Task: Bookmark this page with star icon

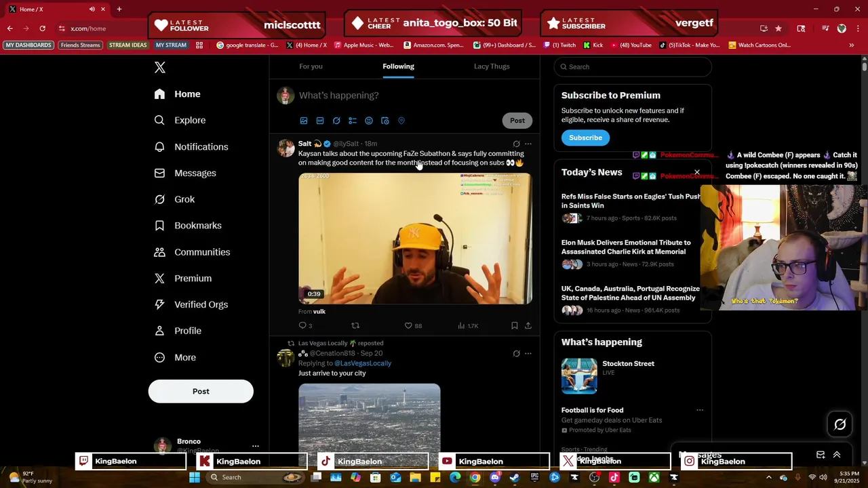Action: (x=778, y=28)
